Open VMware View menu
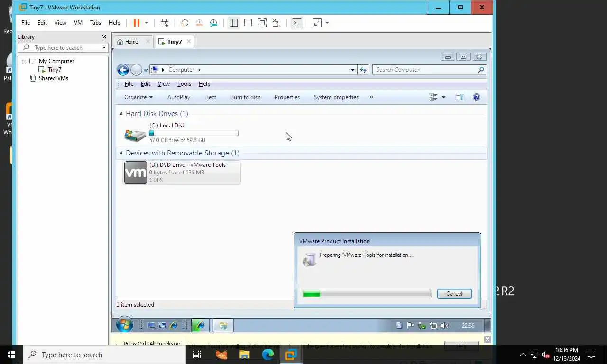607x364 pixels. [x=60, y=23]
